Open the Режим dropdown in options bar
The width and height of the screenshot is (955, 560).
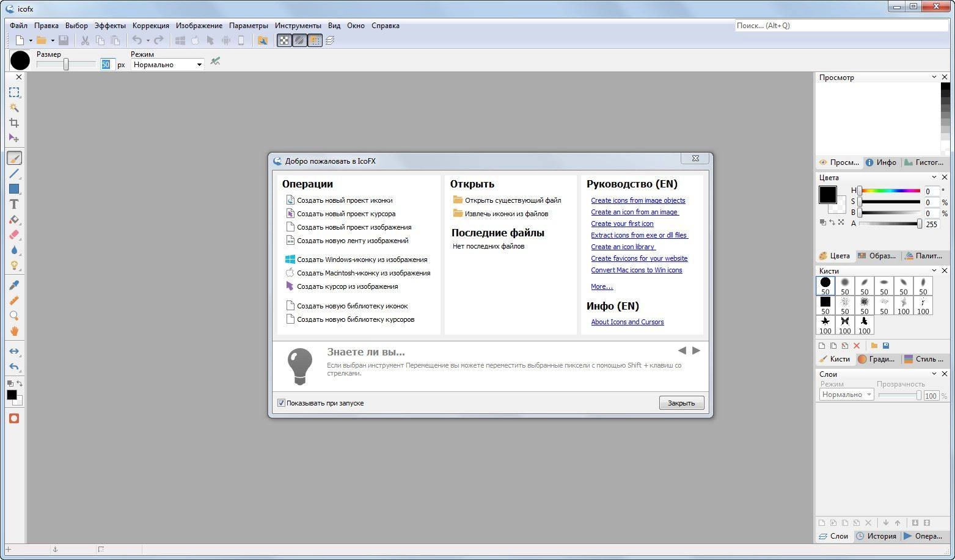pos(167,64)
